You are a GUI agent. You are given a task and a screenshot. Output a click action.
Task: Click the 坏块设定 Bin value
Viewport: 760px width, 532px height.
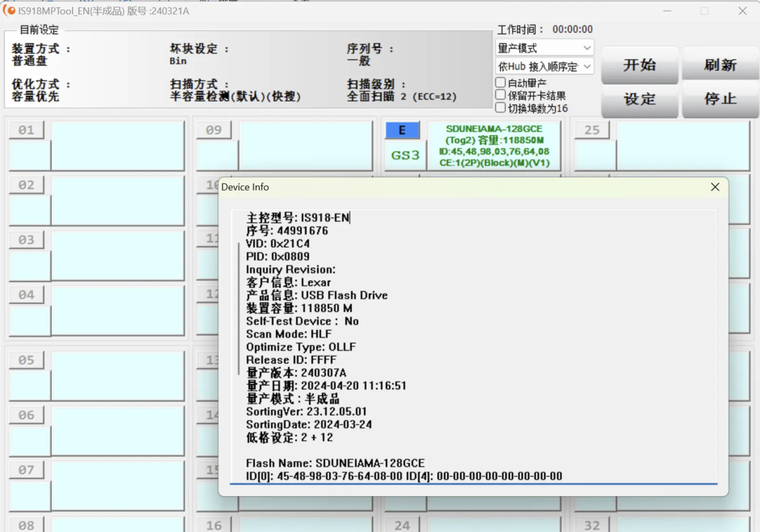pyautogui.click(x=178, y=61)
